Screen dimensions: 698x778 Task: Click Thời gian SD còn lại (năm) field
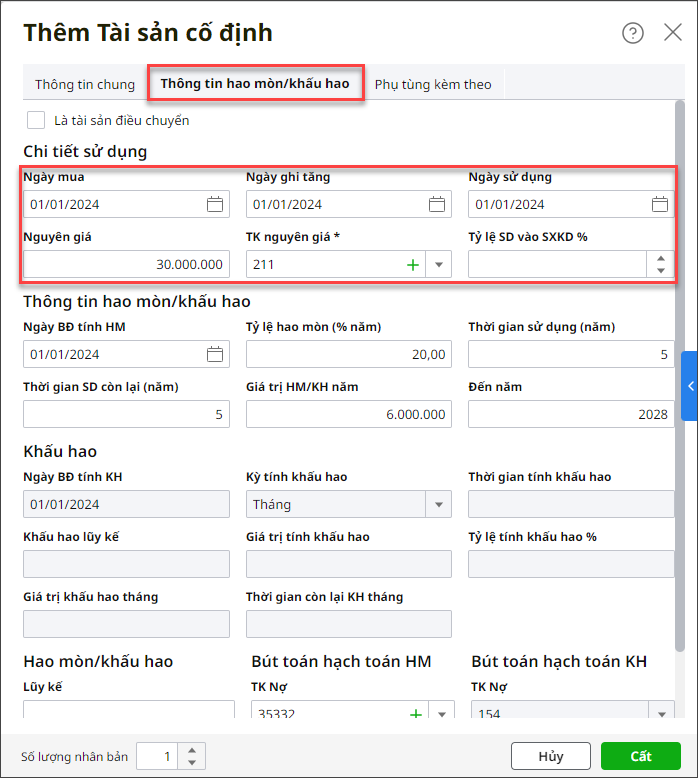tap(126, 414)
